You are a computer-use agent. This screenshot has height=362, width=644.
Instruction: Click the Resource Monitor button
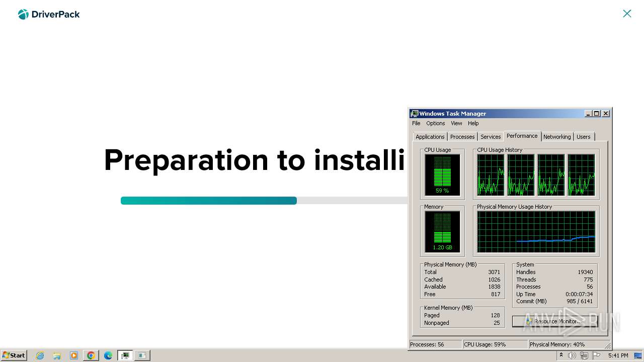555,321
